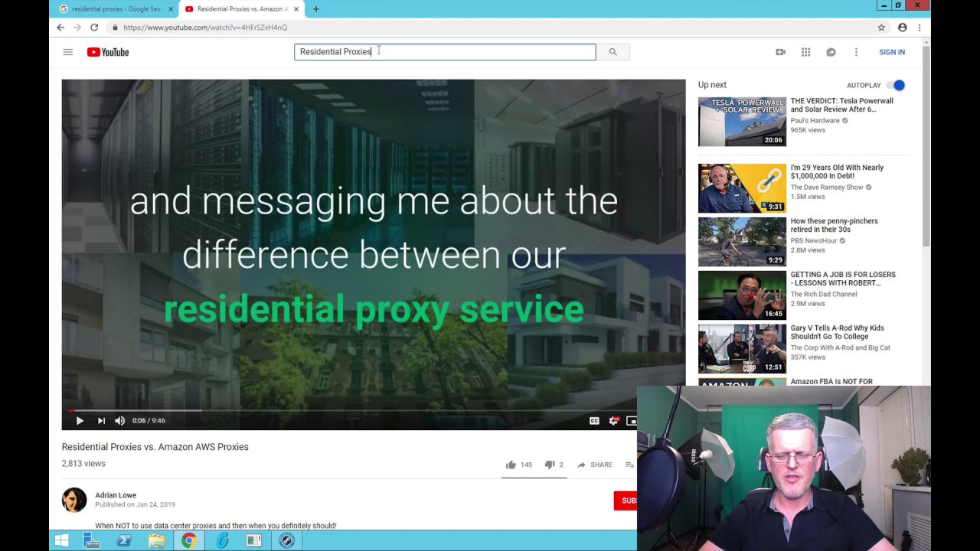
Task: Play the video with the play button
Action: tap(80, 421)
